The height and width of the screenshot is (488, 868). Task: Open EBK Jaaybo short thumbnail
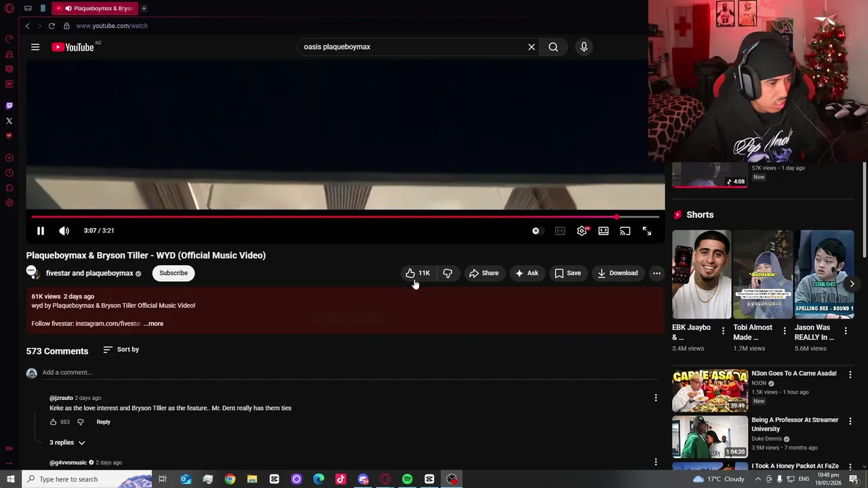pos(701,274)
